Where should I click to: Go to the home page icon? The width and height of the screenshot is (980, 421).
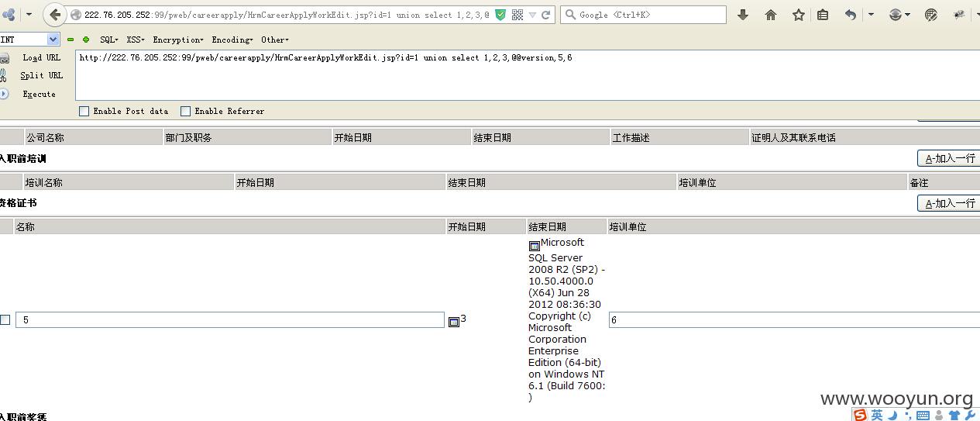[x=771, y=15]
